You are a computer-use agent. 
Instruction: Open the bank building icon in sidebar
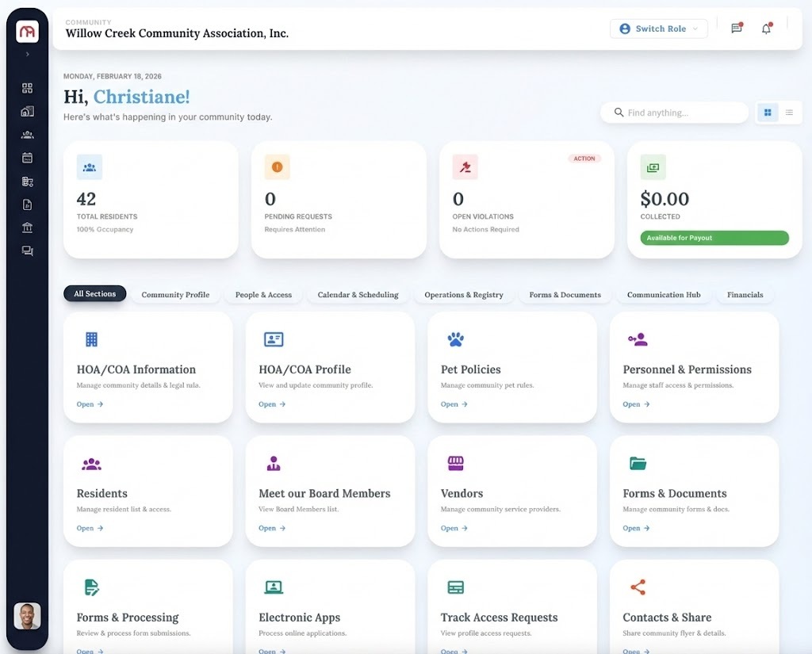(28, 228)
